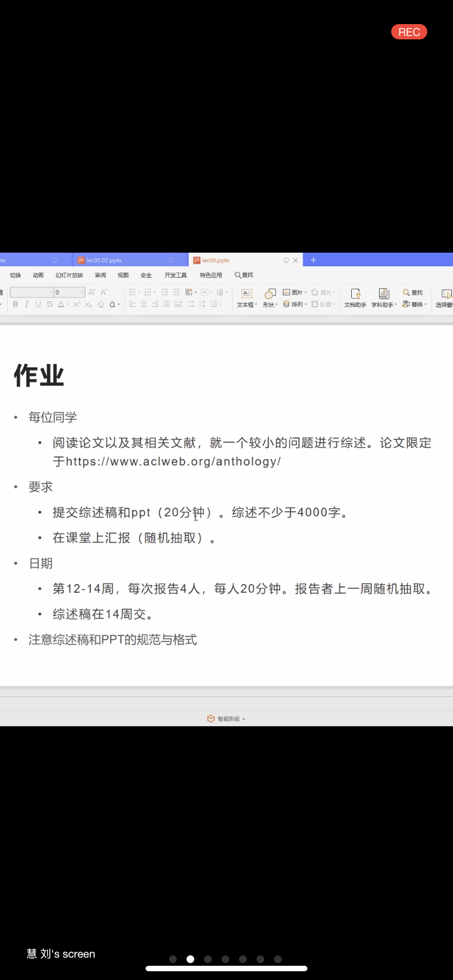The width and height of the screenshot is (453, 980).
Task: Click the line 注意综述稿和PPT的规范与格式
Action: [113, 639]
